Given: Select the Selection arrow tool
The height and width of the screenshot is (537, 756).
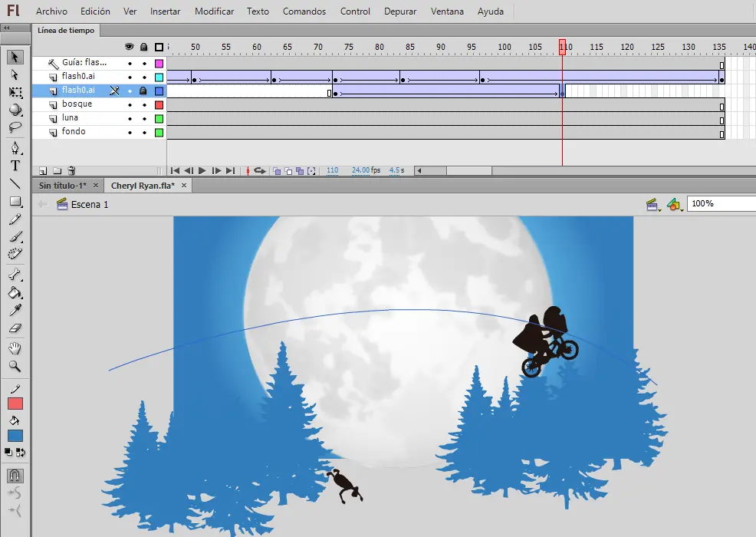Looking at the screenshot, I should (x=15, y=57).
